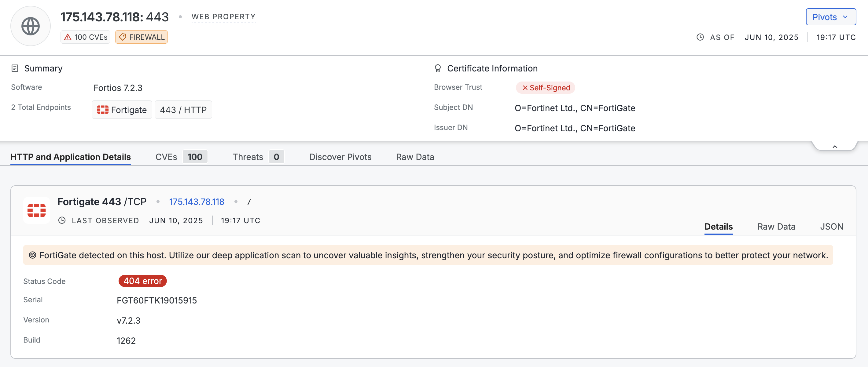Click the Threats count 0 badge
This screenshot has height=367, width=868.
tap(276, 157)
